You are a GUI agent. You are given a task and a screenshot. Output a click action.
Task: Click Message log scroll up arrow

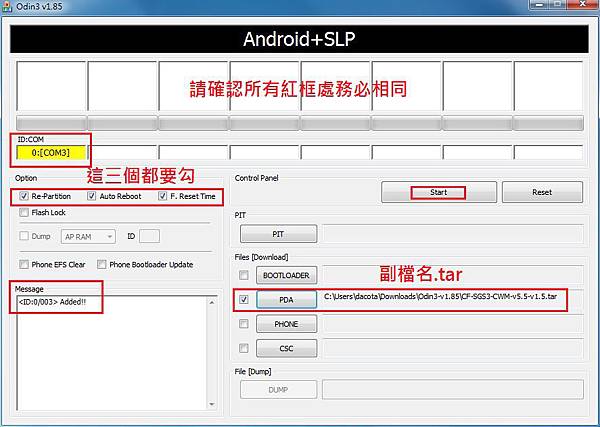click(x=212, y=302)
